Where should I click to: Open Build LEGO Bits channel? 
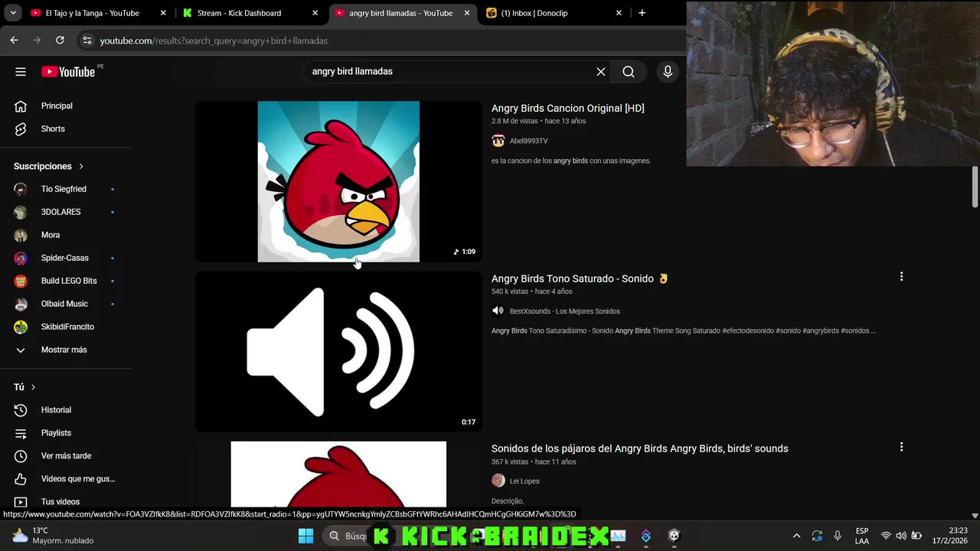(69, 281)
